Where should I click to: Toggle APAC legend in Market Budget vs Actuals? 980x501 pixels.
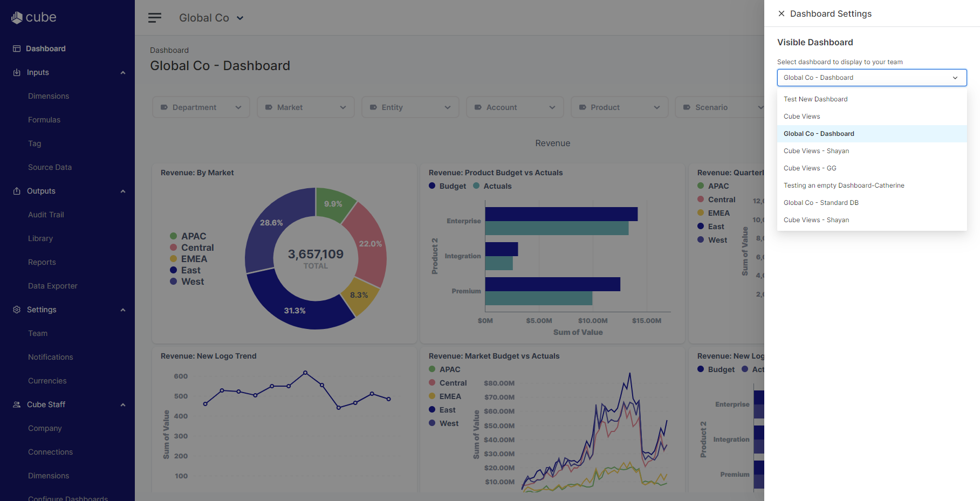pos(445,369)
